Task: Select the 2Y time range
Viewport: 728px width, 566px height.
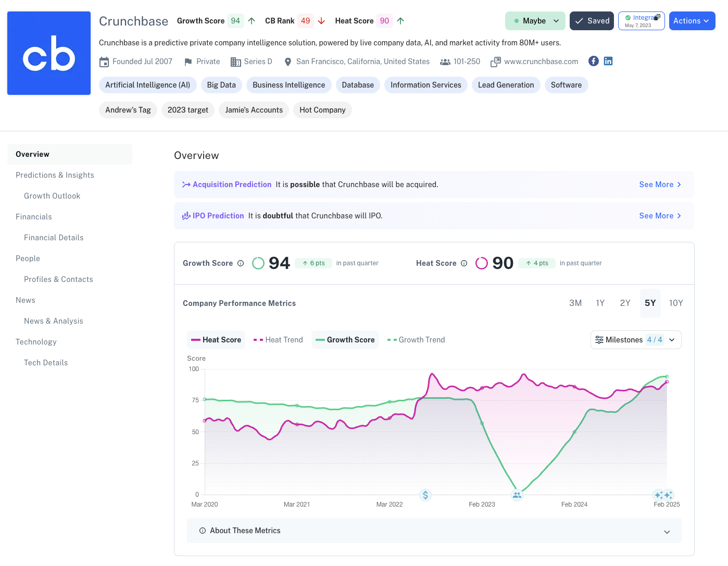Action: (x=625, y=303)
